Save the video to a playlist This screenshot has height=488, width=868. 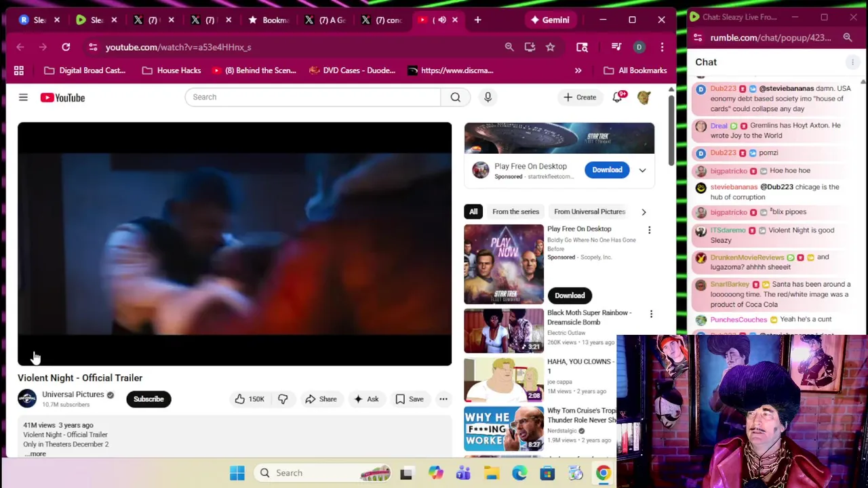tap(410, 399)
